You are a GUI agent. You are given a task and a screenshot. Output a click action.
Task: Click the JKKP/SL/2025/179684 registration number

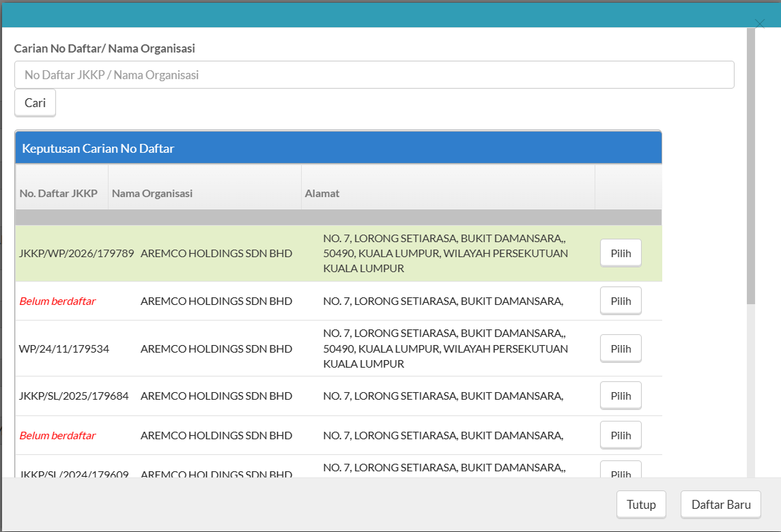pos(74,396)
